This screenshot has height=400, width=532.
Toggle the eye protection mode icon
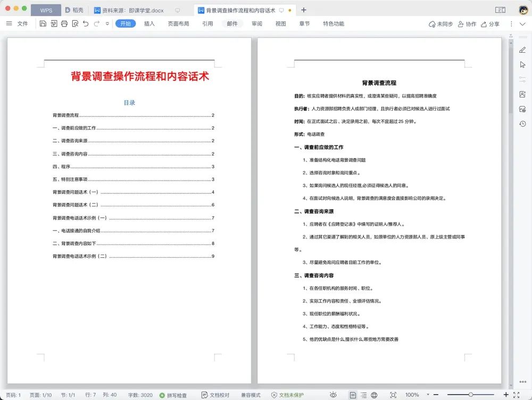tap(333, 395)
